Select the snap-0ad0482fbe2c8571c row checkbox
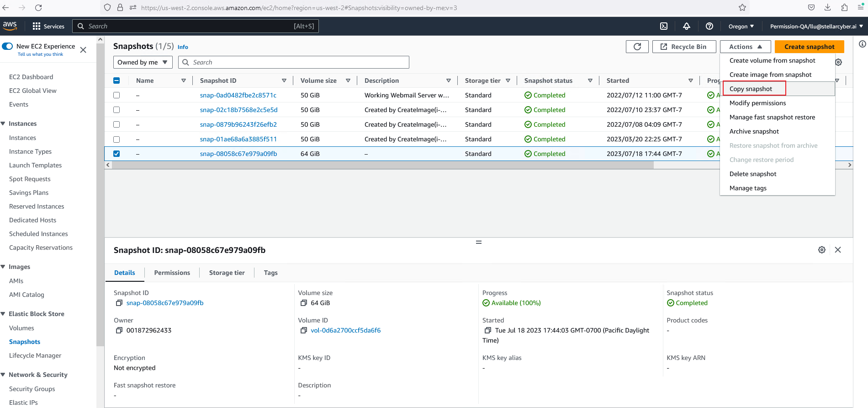The image size is (868, 408). pyautogui.click(x=116, y=95)
